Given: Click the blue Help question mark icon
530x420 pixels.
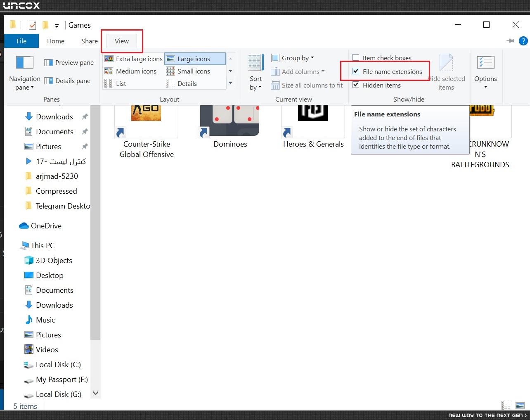Looking at the screenshot, I should 523,41.
